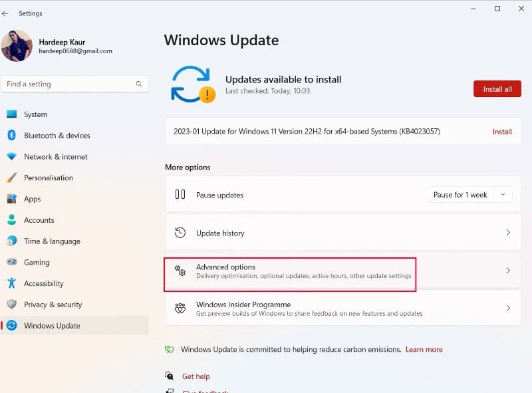The height and width of the screenshot is (393, 532).
Task: Click the Gaming controller icon
Action: [11, 261]
